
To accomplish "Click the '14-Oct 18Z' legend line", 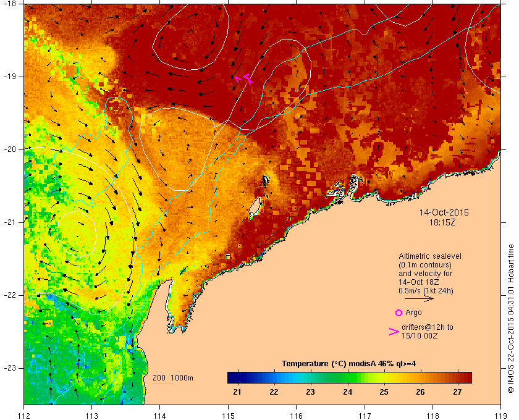I will (x=419, y=282).
